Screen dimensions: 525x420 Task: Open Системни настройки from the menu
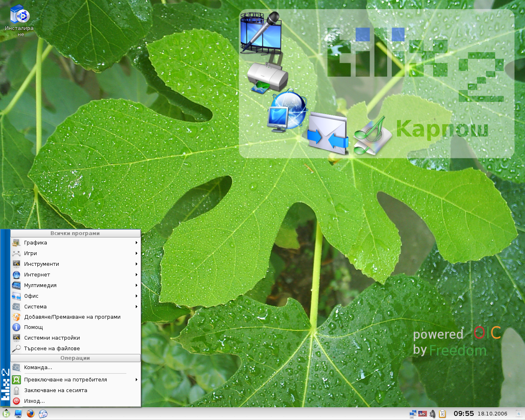coord(52,338)
